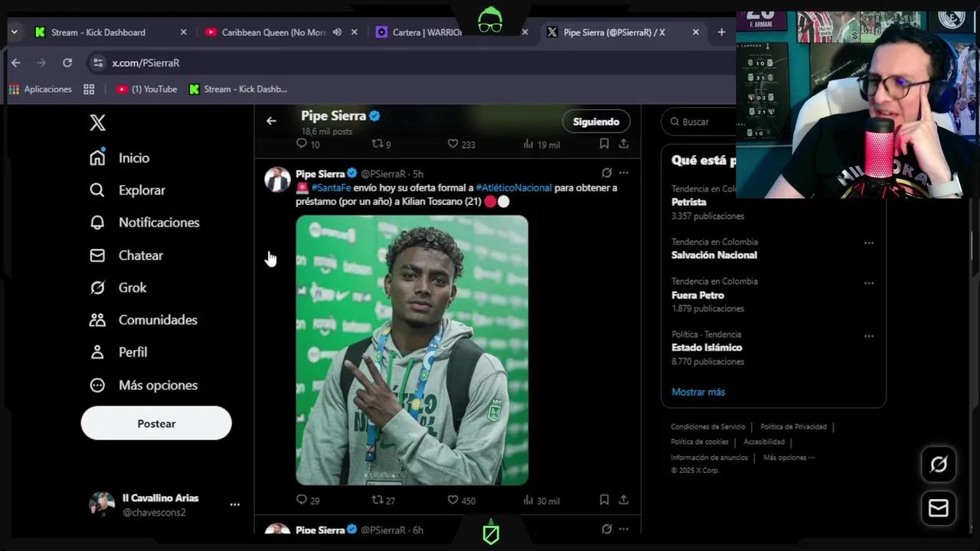Open Política de Privacidad link
This screenshot has height=551, width=980.
[x=793, y=427]
